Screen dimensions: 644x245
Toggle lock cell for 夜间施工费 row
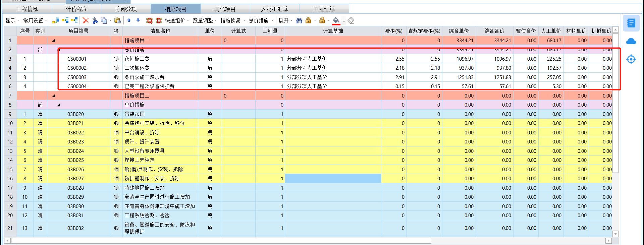116,59
